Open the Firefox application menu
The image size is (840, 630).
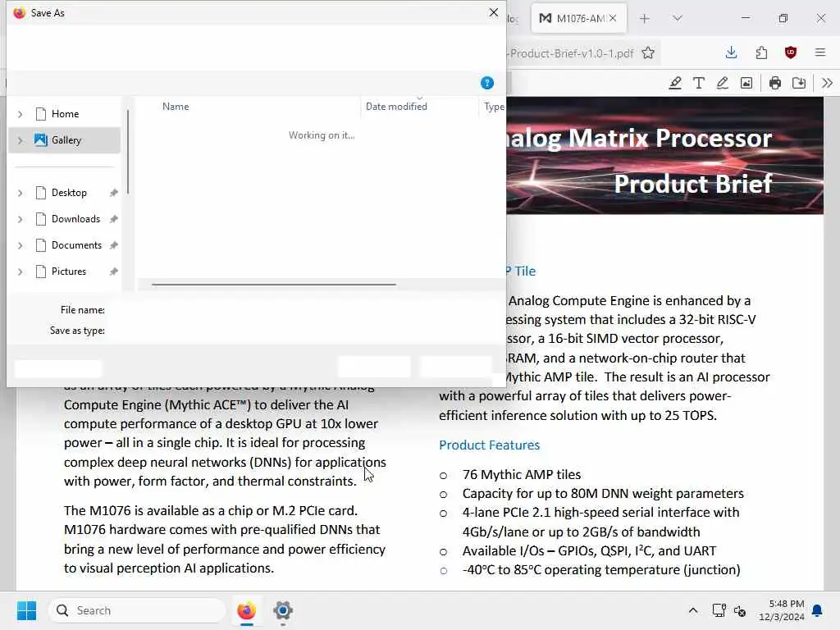[x=820, y=52]
